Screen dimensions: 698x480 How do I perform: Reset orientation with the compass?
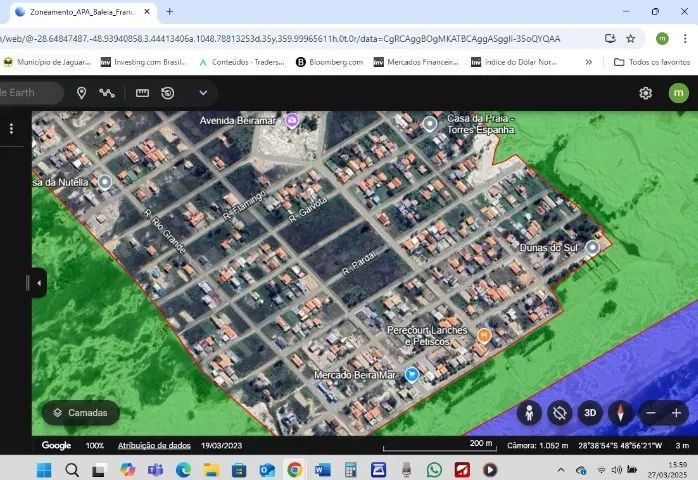tap(620, 413)
